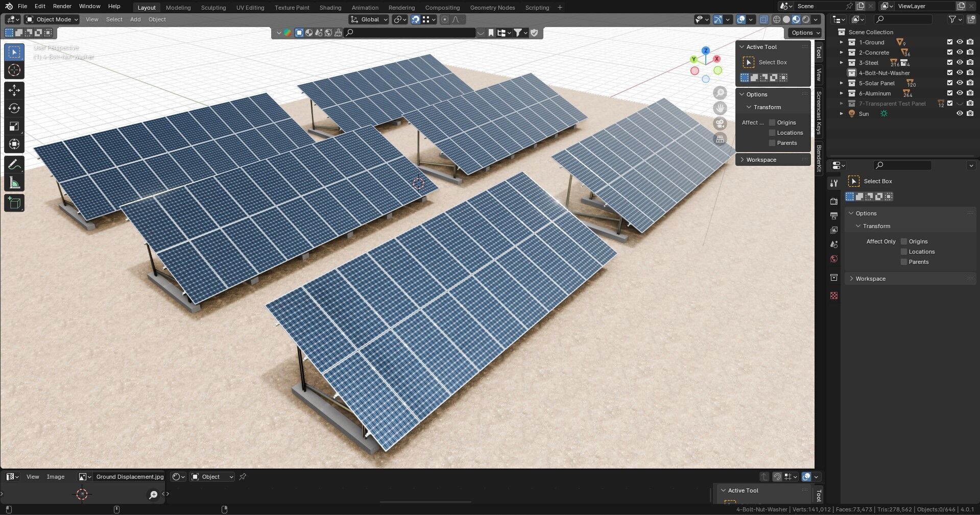Enable Parents checkbox in properties editor
This screenshot has height=515, width=980.
coord(904,262)
